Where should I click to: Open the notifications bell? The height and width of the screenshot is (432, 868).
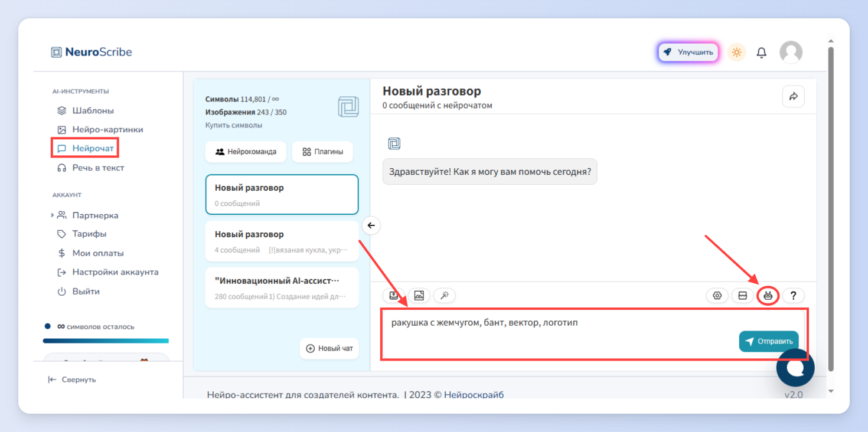point(762,53)
